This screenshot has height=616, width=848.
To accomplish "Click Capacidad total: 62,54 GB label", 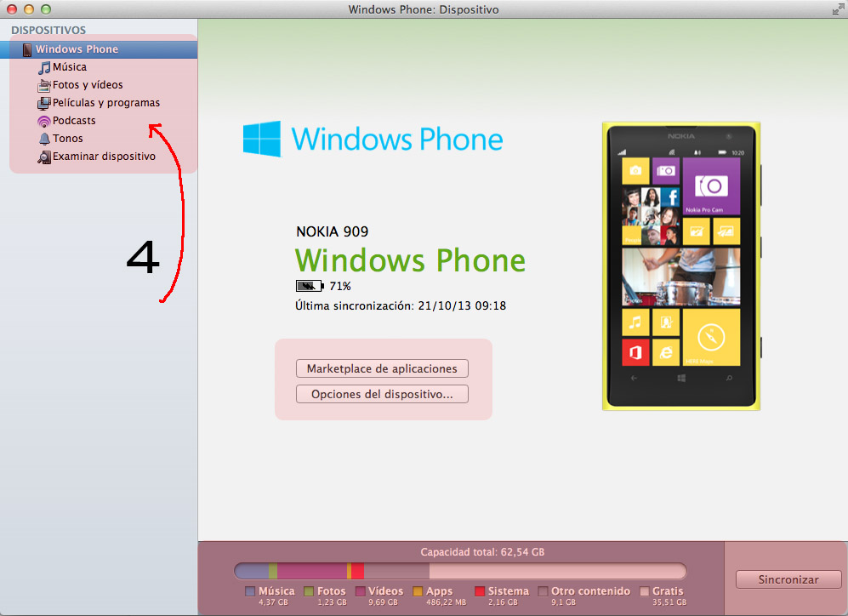I will coord(482,552).
